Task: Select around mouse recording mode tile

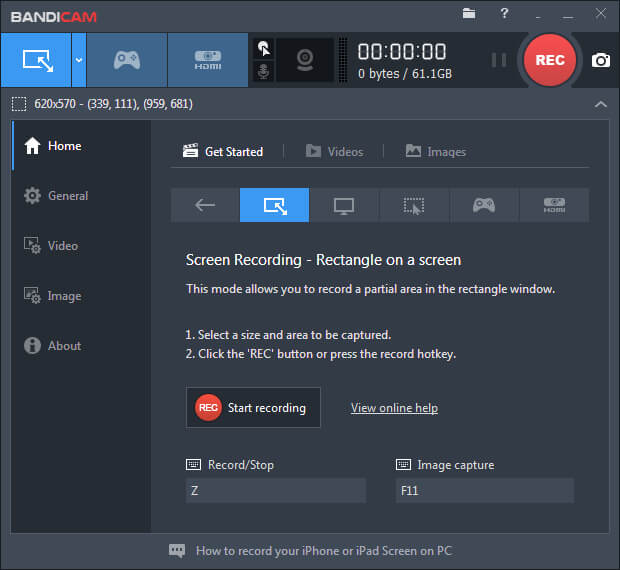Action: 414,205
